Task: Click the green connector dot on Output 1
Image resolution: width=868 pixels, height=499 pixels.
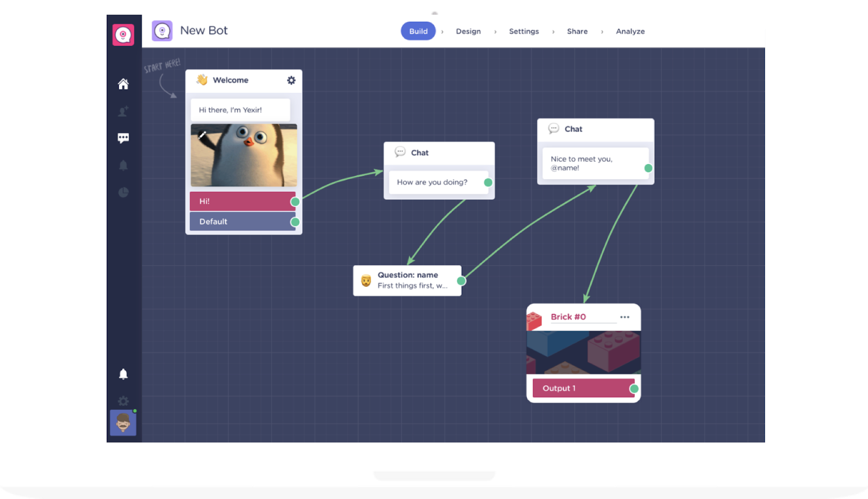Action: coord(634,388)
